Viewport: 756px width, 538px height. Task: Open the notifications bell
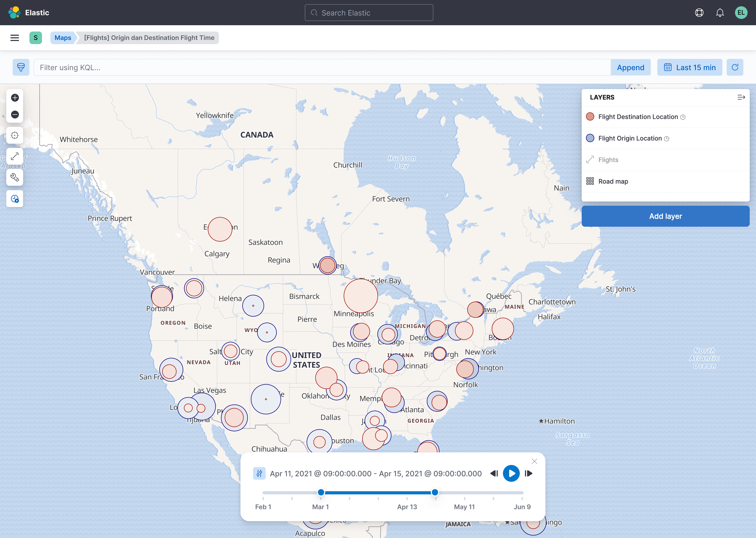pyautogui.click(x=720, y=13)
